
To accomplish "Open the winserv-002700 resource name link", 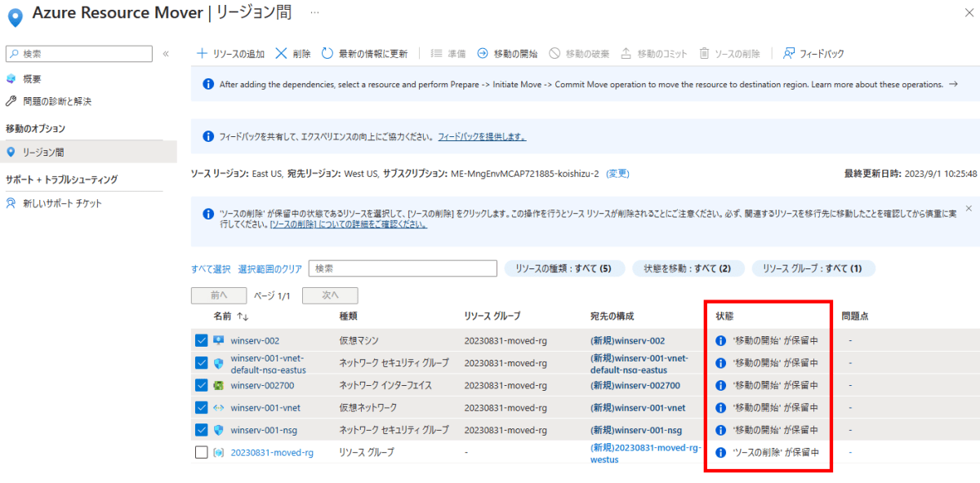I will click(262, 385).
